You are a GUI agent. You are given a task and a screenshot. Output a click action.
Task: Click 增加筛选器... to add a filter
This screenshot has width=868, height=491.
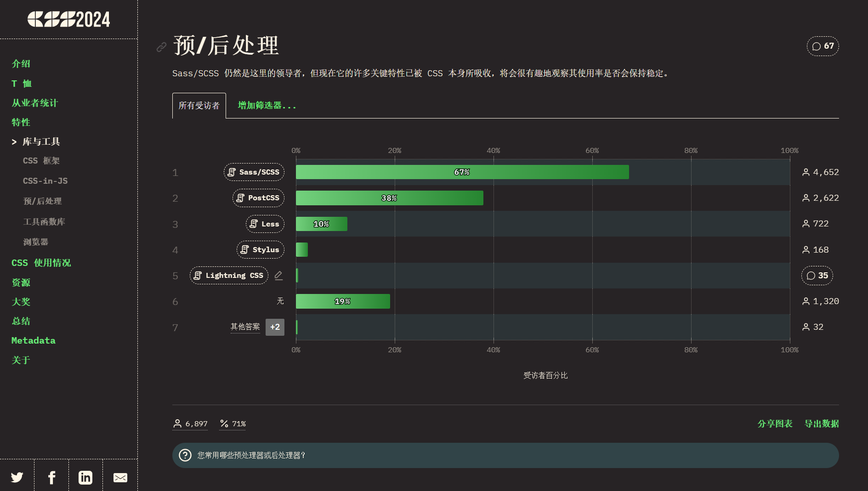tap(267, 106)
